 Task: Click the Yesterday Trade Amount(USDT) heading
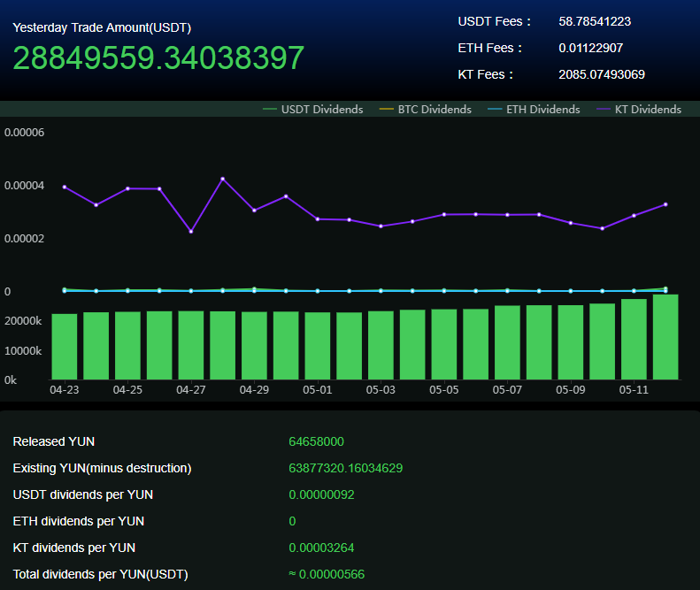coord(102,27)
